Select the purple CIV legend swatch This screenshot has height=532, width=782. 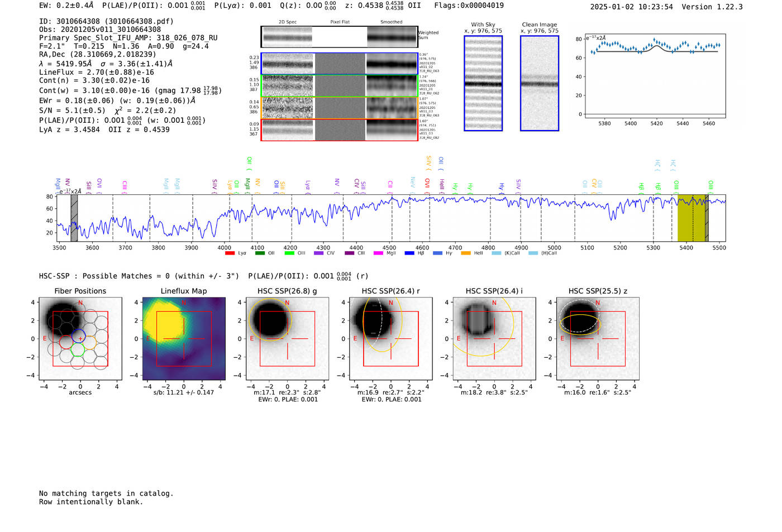319,253
